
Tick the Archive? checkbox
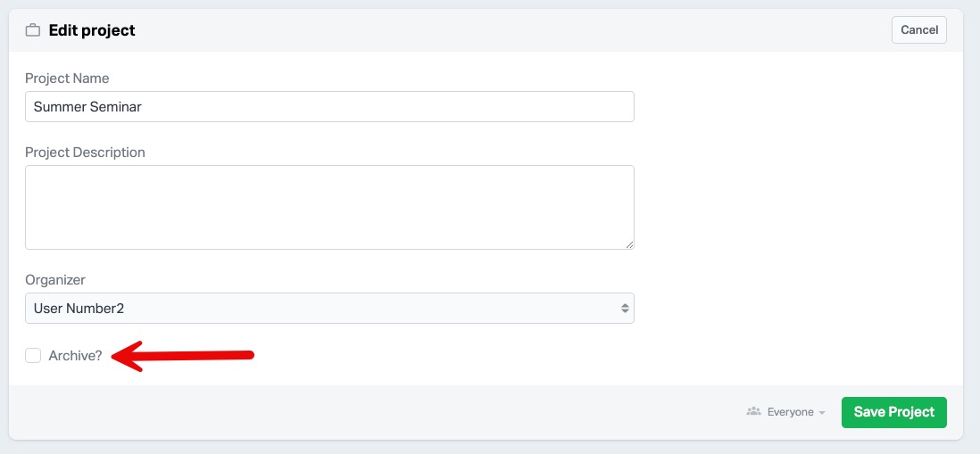(33, 356)
